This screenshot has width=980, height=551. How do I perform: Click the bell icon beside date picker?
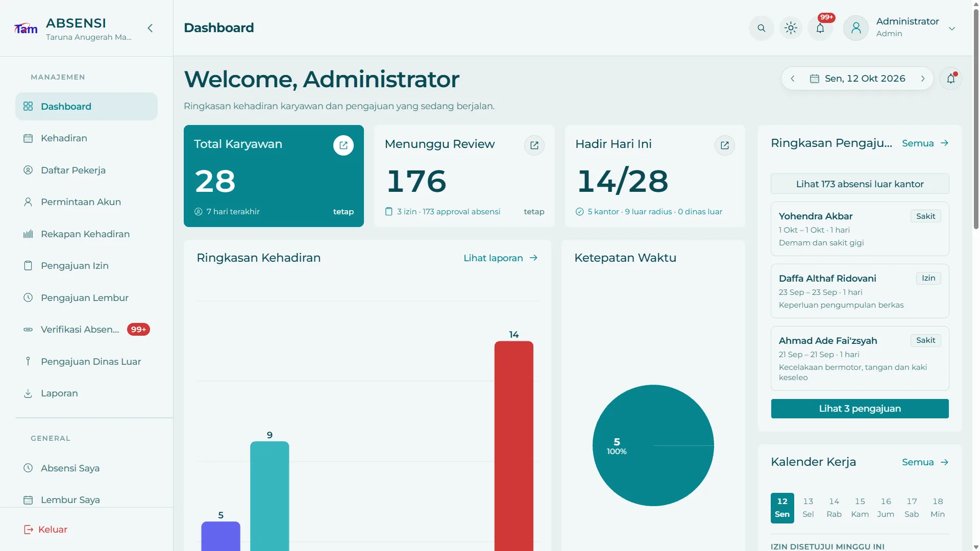(950, 79)
